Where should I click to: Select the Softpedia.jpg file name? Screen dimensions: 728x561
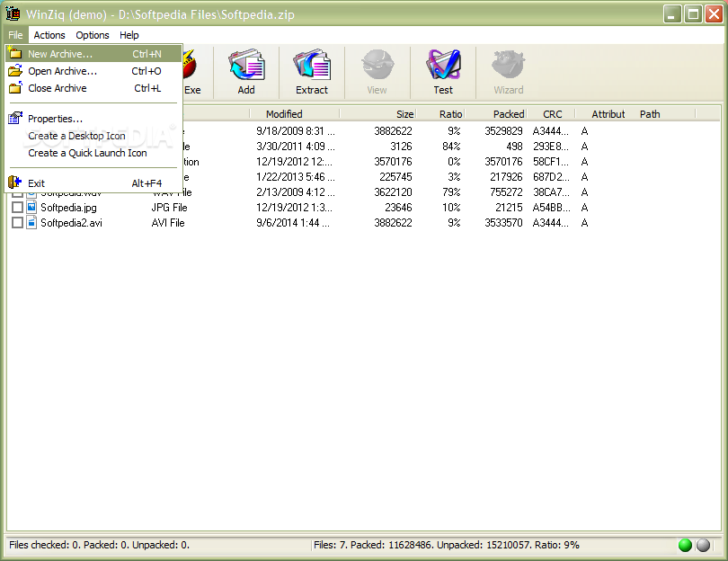(68, 208)
